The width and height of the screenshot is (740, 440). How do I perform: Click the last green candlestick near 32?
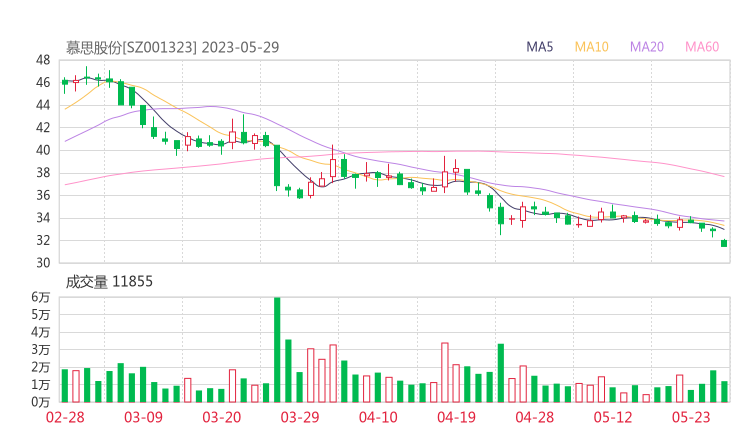point(724,243)
